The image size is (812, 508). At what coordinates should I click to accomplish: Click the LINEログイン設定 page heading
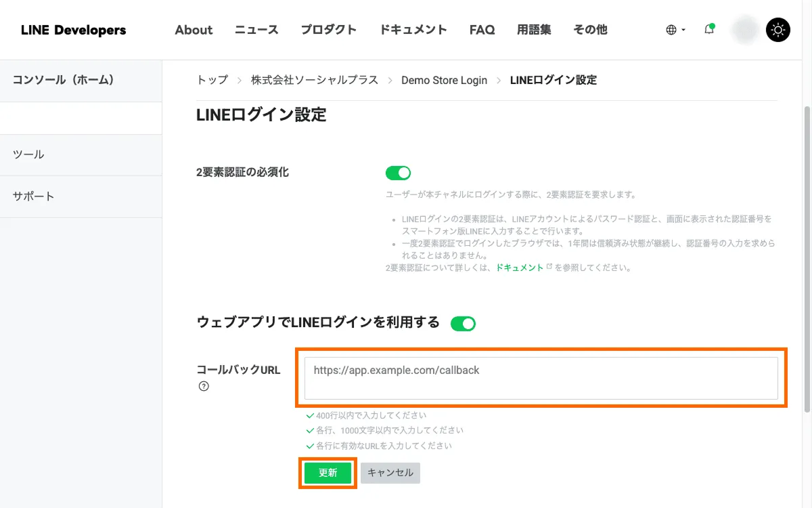point(261,115)
